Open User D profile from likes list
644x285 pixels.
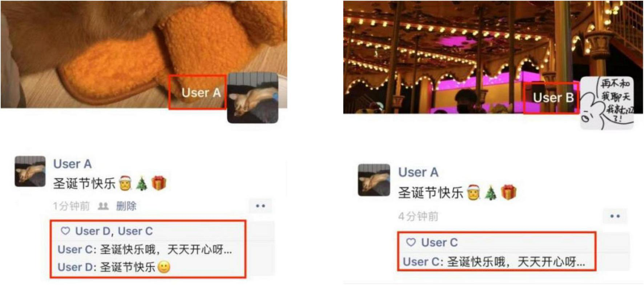tap(93, 231)
